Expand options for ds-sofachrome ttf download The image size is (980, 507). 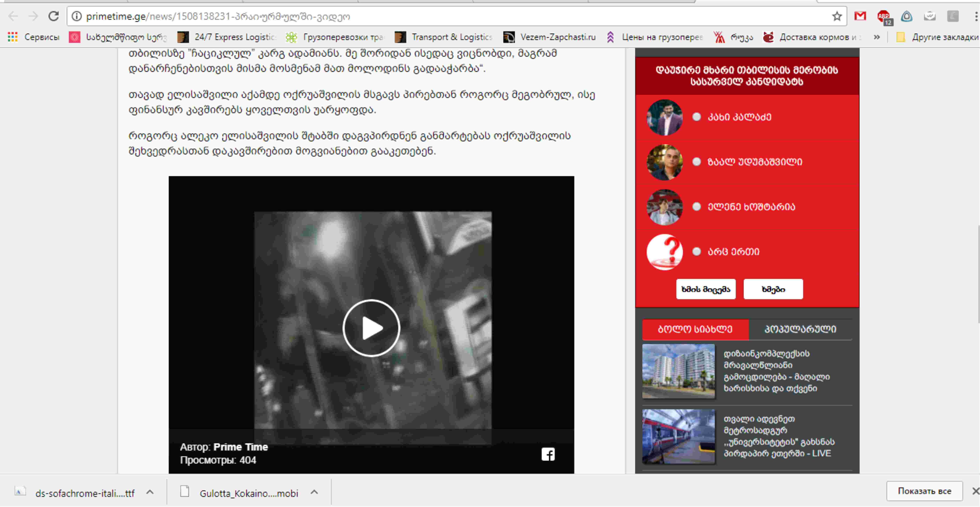pos(150,492)
